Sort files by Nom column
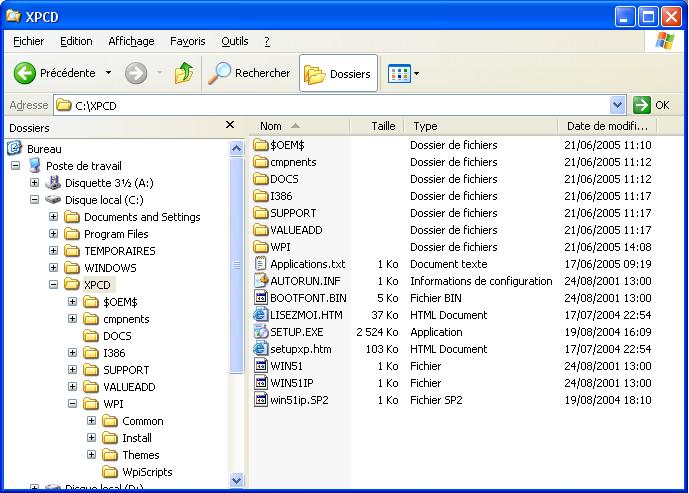Image resolution: width=689 pixels, height=493 pixels. 300,126
